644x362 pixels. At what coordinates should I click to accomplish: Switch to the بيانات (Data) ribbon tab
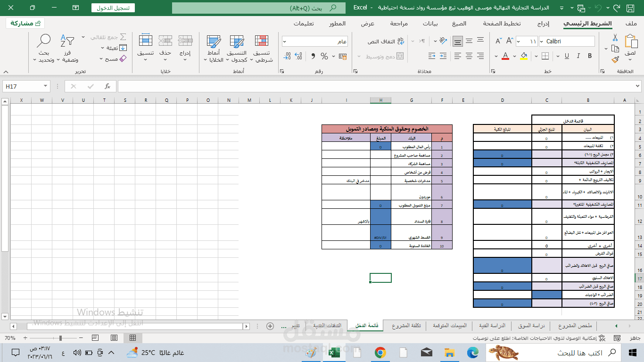430,24
